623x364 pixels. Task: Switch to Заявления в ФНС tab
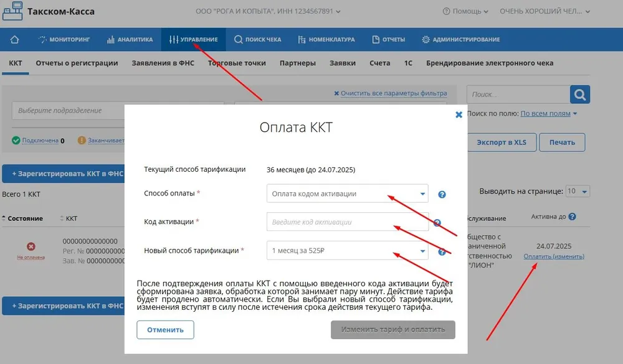pyautogui.click(x=163, y=63)
